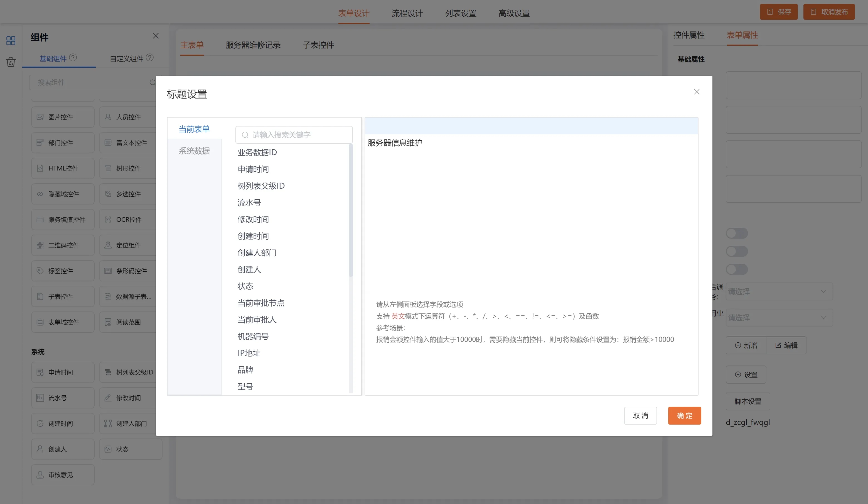This screenshot has width=868, height=504.
Task: Open the component grid sidebar icon
Action: click(11, 41)
